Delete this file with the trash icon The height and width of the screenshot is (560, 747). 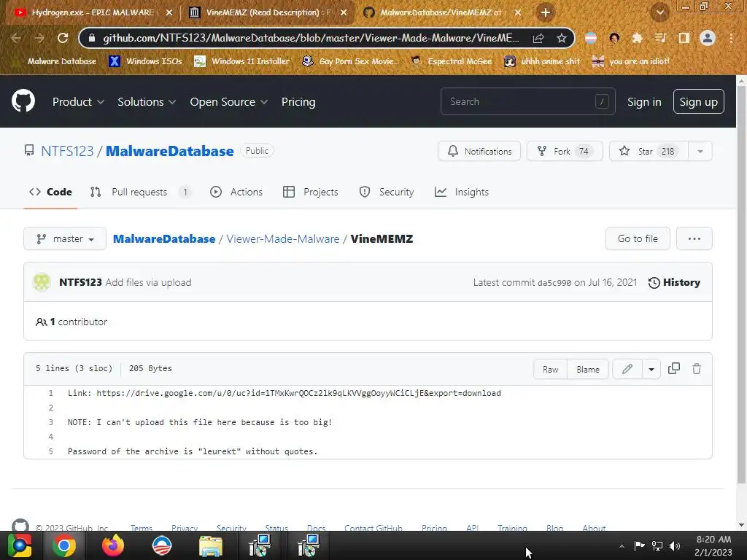point(697,368)
